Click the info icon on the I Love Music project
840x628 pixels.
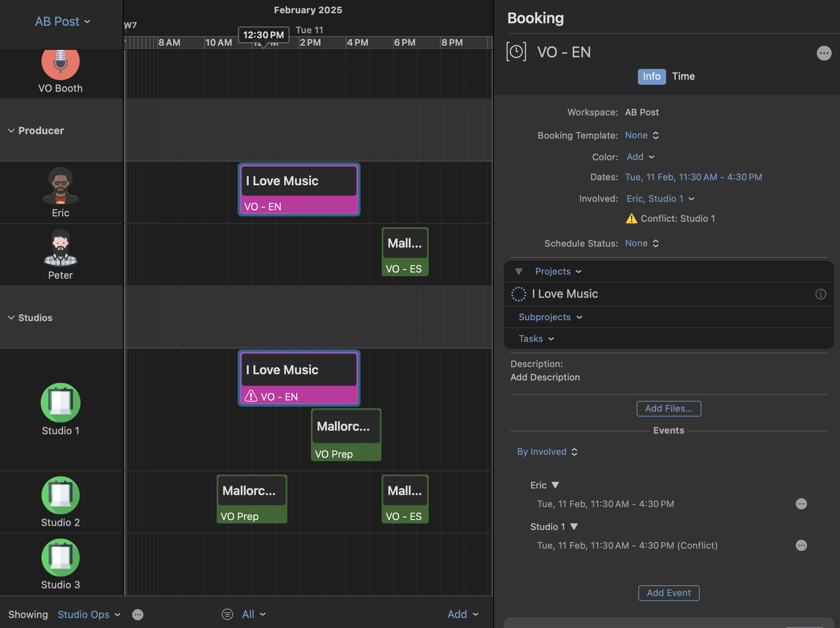pyautogui.click(x=820, y=294)
